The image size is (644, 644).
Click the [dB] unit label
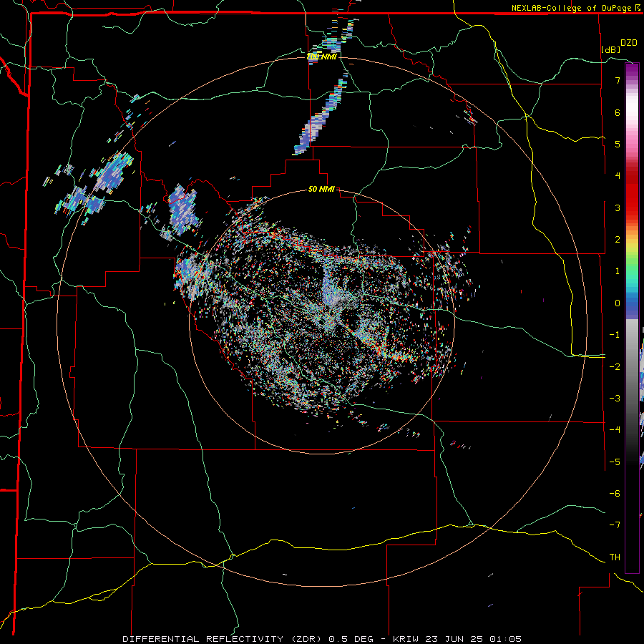pos(610,49)
